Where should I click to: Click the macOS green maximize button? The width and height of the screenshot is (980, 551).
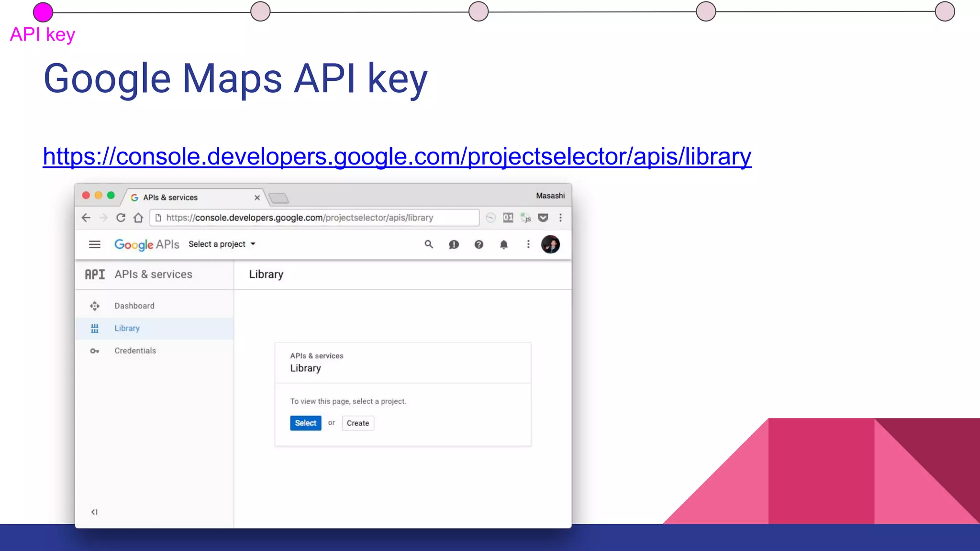(x=111, y=195)
